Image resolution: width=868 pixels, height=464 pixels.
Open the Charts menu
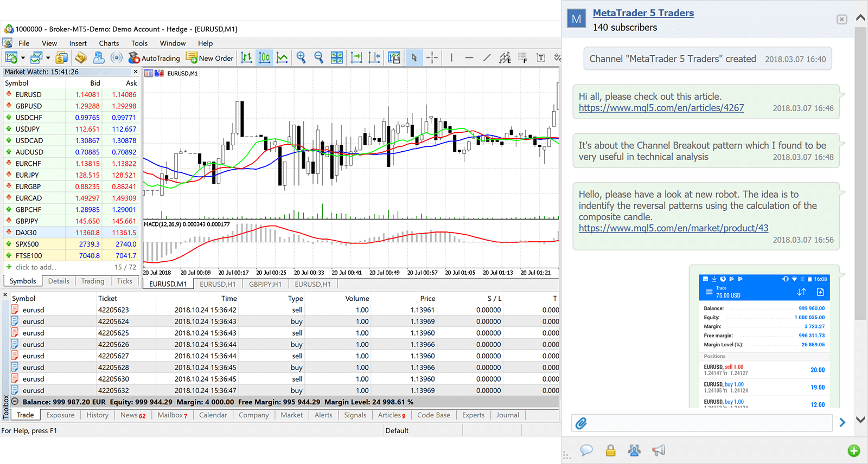[x=108, y=43]
